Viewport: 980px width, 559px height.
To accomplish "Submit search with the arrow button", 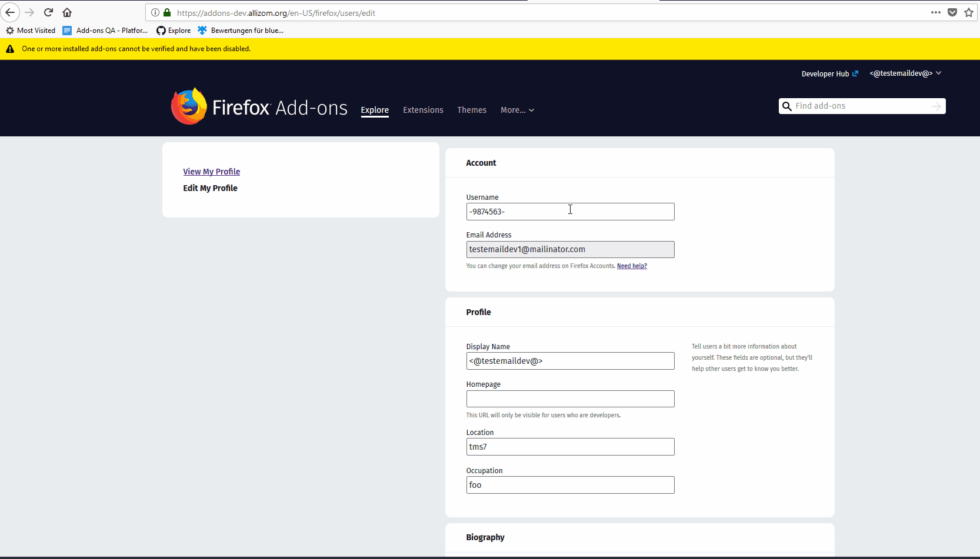I will click(x=936, y=106).
